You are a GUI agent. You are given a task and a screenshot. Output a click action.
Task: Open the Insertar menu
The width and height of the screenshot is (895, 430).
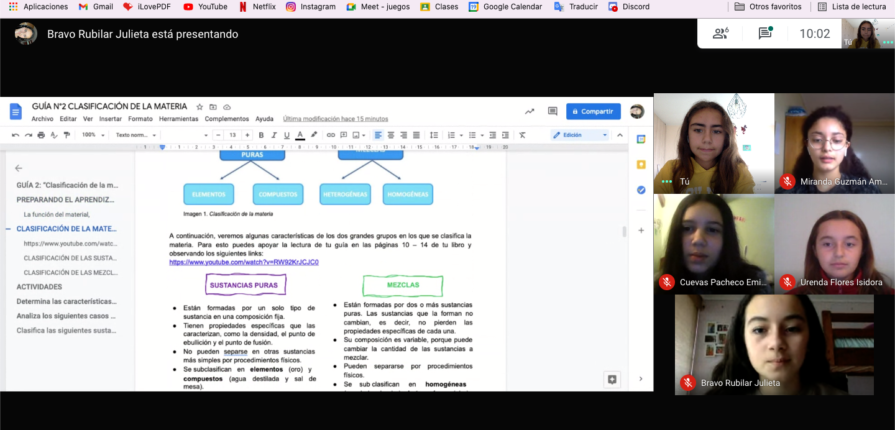click(x=111, y=119)
